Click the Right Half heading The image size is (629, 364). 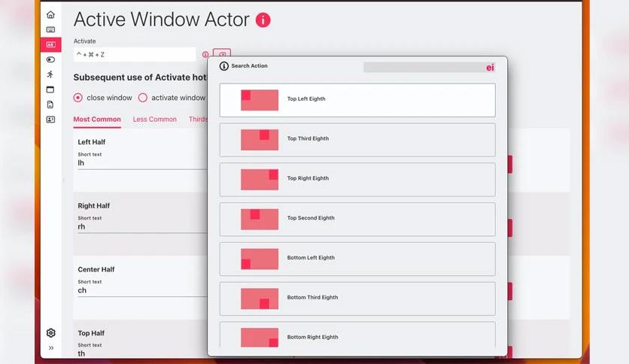(94, 205)
